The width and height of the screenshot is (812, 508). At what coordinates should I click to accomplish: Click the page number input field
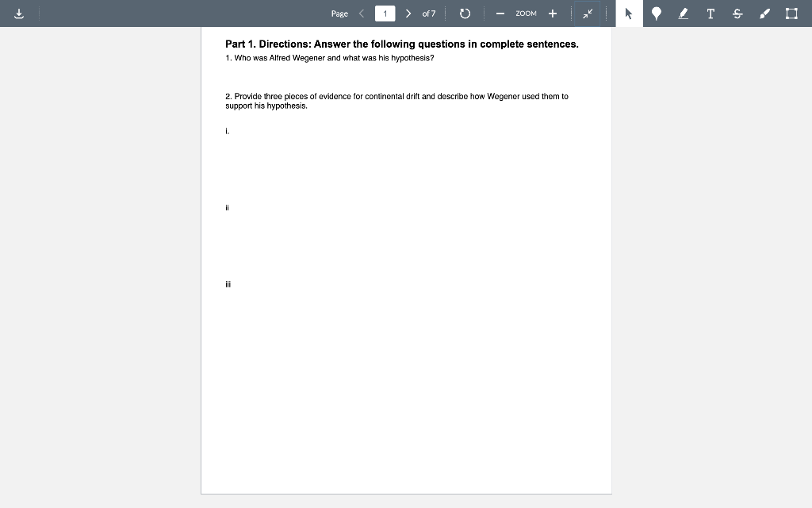click(385, 13)
